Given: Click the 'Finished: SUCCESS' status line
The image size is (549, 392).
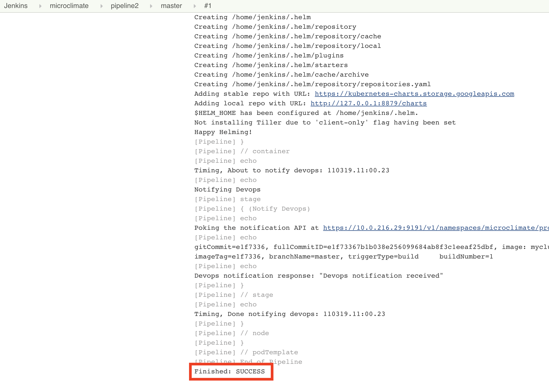Looking at the screenshot, I should click(x=230, y=372).
